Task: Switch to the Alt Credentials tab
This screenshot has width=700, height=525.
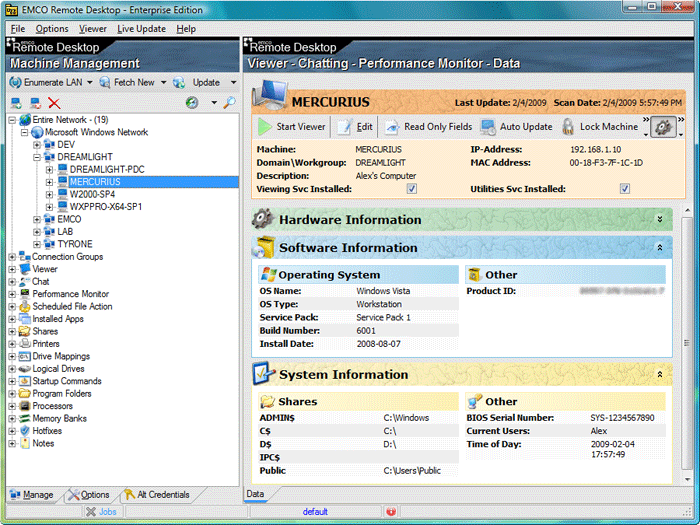Action: [x=158, y=495]
